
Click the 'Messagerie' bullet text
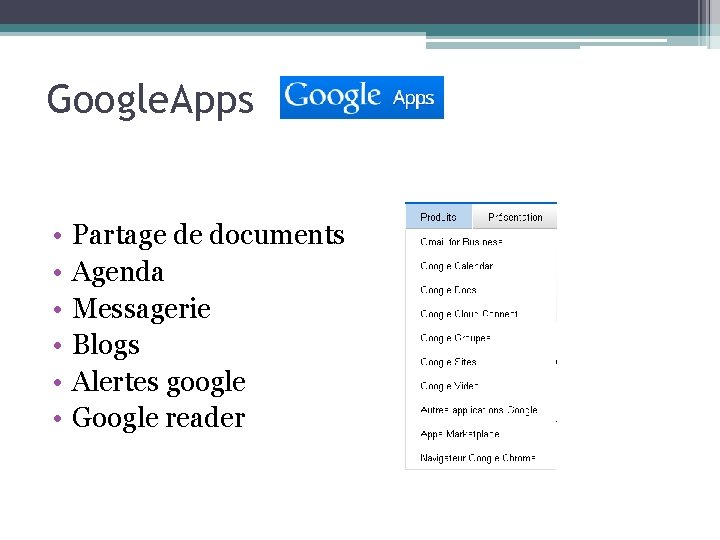141,309
